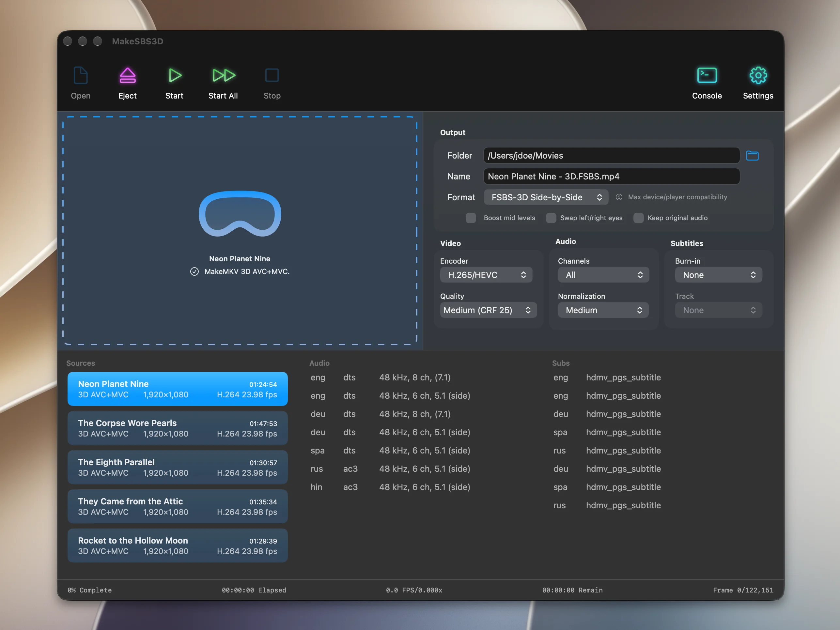
Task: Start encoding with the Start play icon
Action: coord(175,75)
